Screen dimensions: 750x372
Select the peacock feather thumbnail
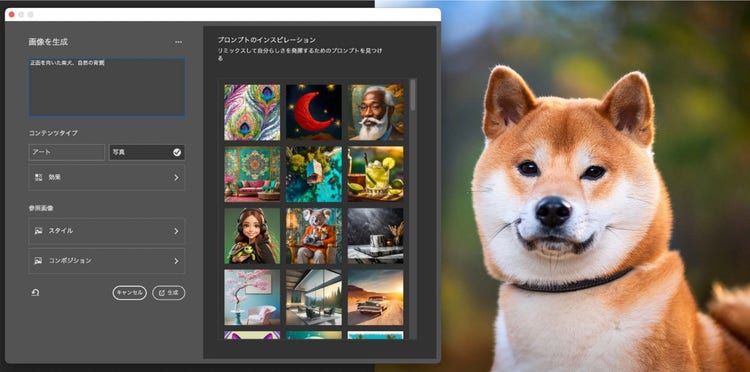(252, 112)
